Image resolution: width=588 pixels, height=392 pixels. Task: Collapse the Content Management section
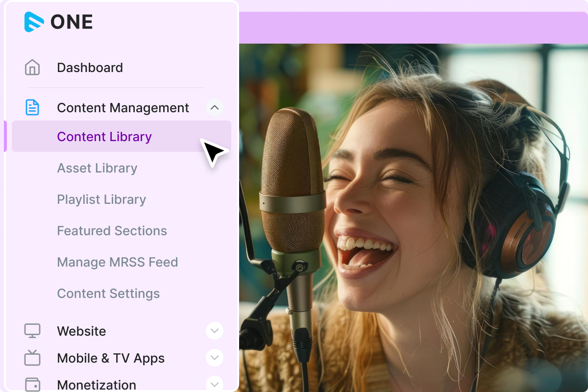point(214,107)
